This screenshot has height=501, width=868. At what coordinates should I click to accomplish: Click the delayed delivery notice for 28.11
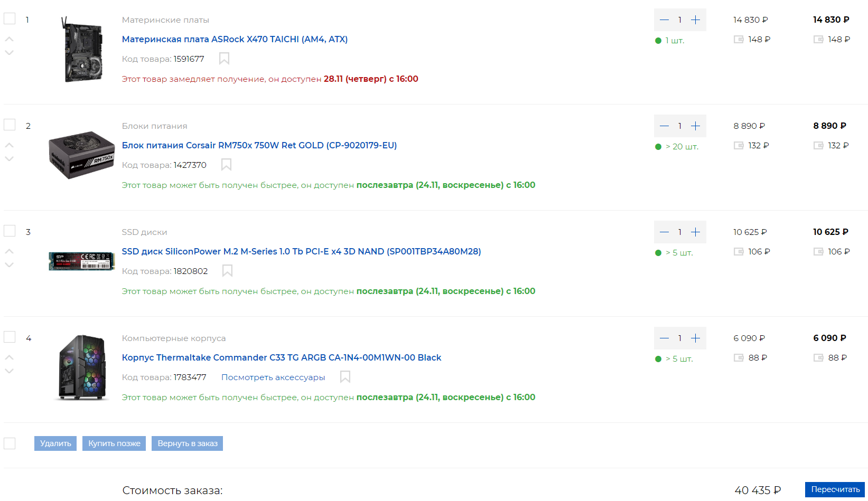(x=270, y=79)
